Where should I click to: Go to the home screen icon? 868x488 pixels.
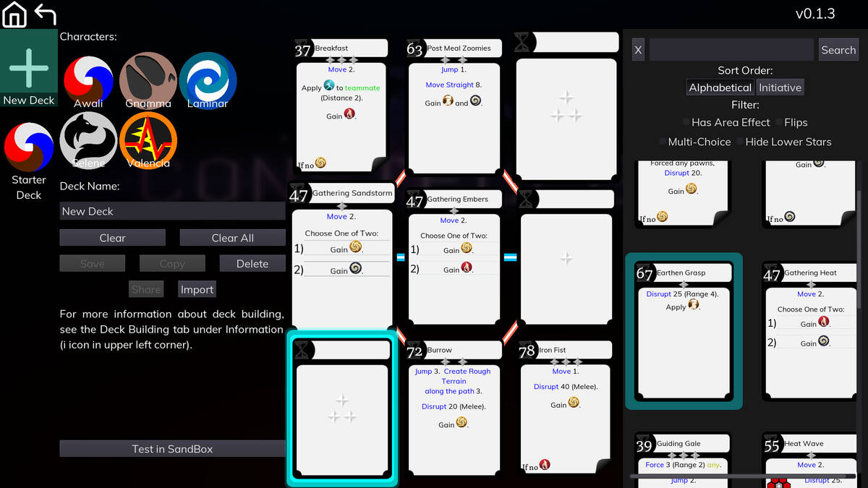(x=14, y=14)
